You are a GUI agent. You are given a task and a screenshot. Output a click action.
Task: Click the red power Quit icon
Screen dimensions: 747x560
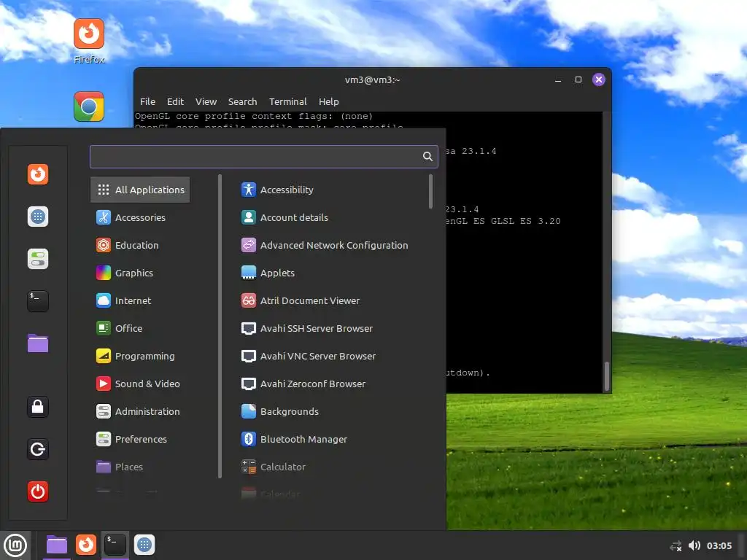click(38, 491)
